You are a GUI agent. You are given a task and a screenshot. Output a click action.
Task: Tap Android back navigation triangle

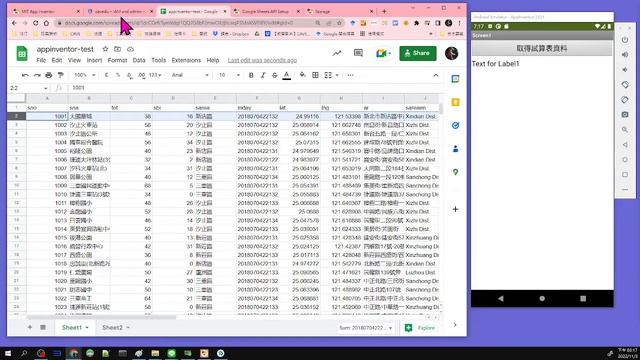[501, 298]
